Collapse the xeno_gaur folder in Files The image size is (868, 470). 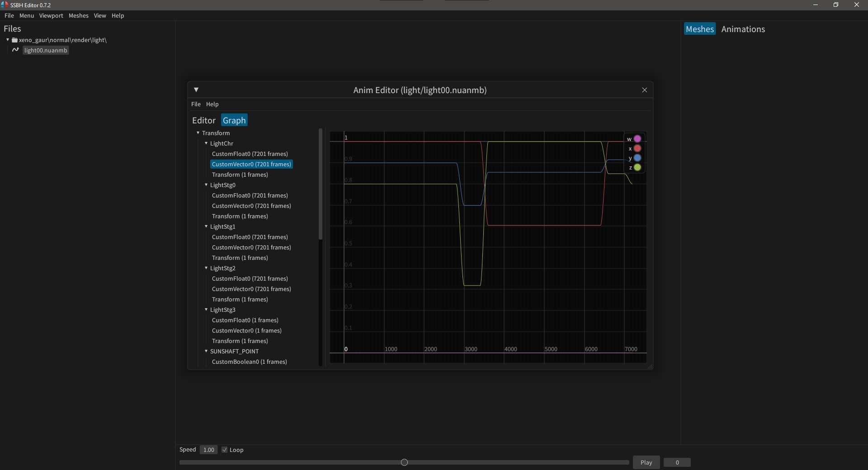(x=8, y=40)
